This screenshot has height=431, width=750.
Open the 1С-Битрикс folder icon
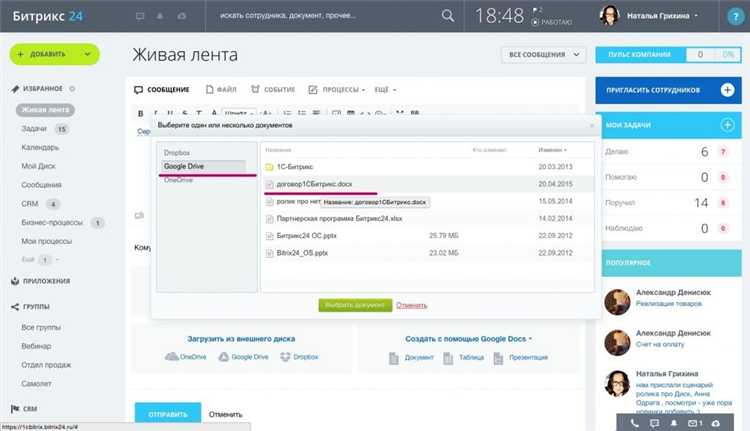click(x=269, y=167)
